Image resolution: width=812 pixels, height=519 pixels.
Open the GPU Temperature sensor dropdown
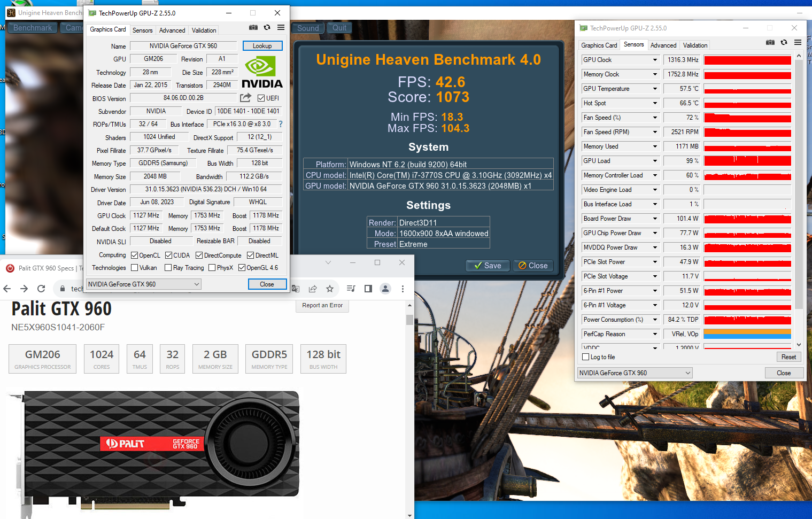(x=655, y=89)
